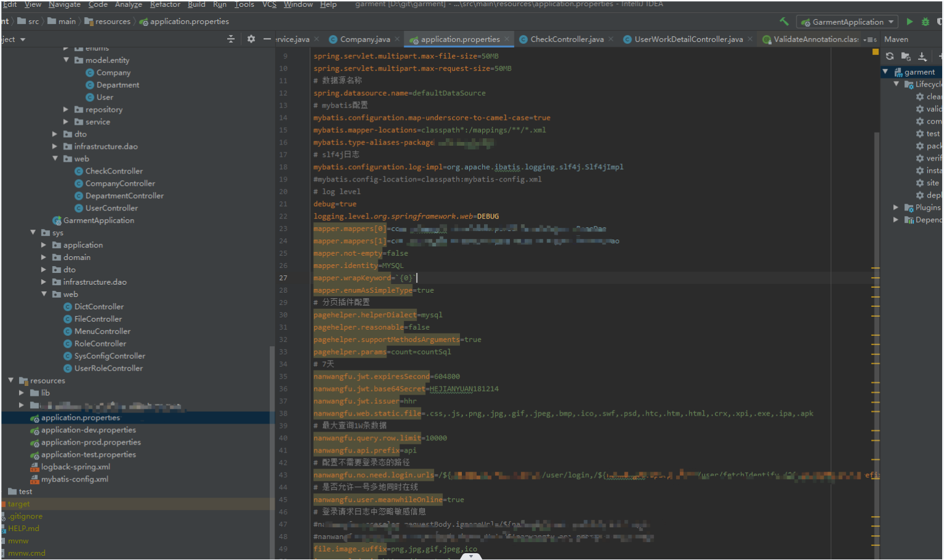The width and height of the screenshot is (944, 560).
Task: Show hidden editor tabs list
Action: [x=870, y=40]
